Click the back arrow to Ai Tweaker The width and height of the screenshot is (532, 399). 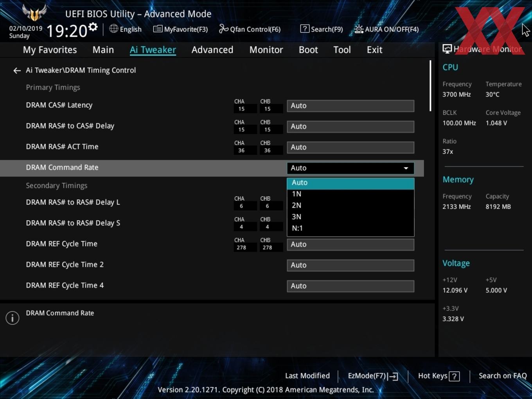click(17, 70)
